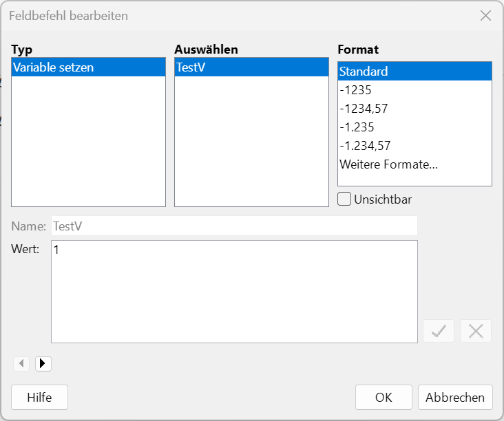Click empty area in the Typ list
This screenshot has height=421, width=504.
(88, 144)
